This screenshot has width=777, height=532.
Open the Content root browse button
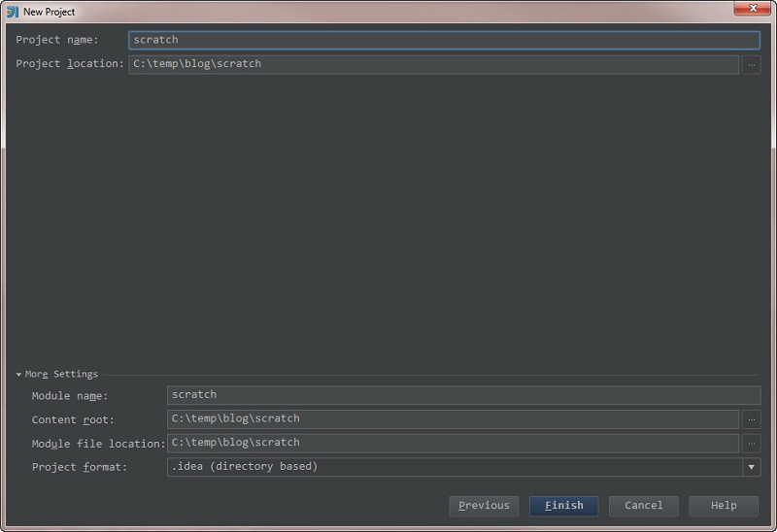[751, 419]
